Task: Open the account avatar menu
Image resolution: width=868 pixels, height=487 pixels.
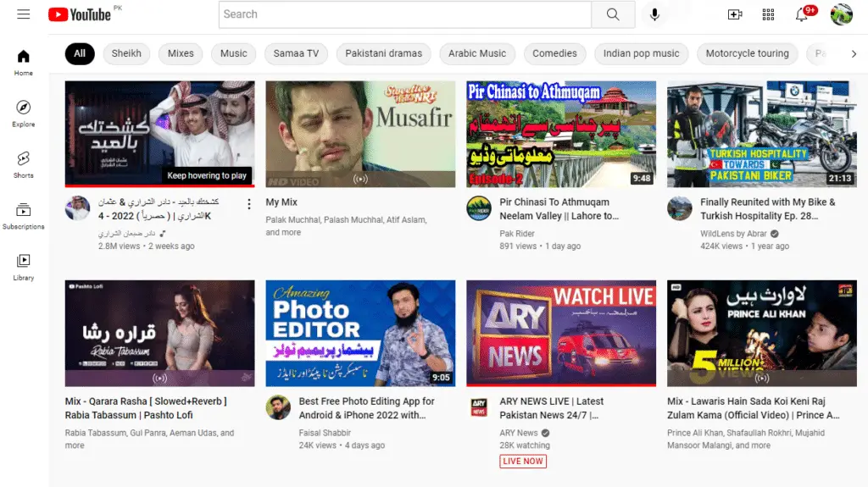Action: point(842,14)
